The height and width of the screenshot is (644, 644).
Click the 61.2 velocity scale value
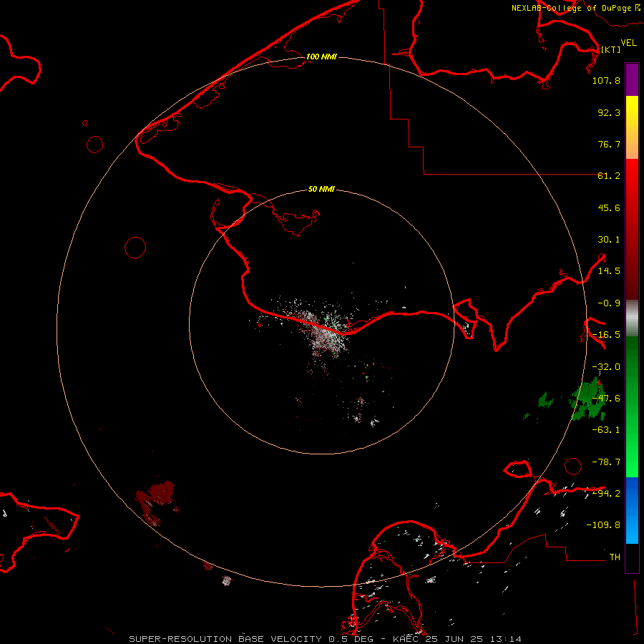point(609,176)
